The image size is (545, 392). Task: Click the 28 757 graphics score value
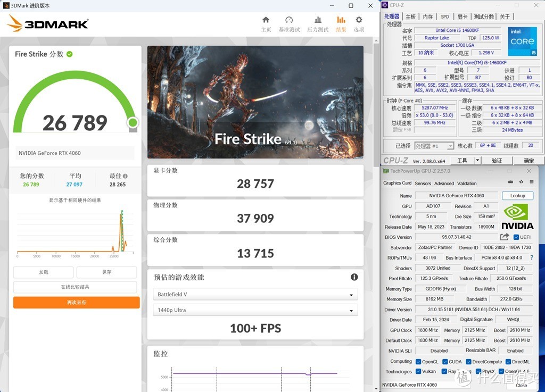point(255,184)
